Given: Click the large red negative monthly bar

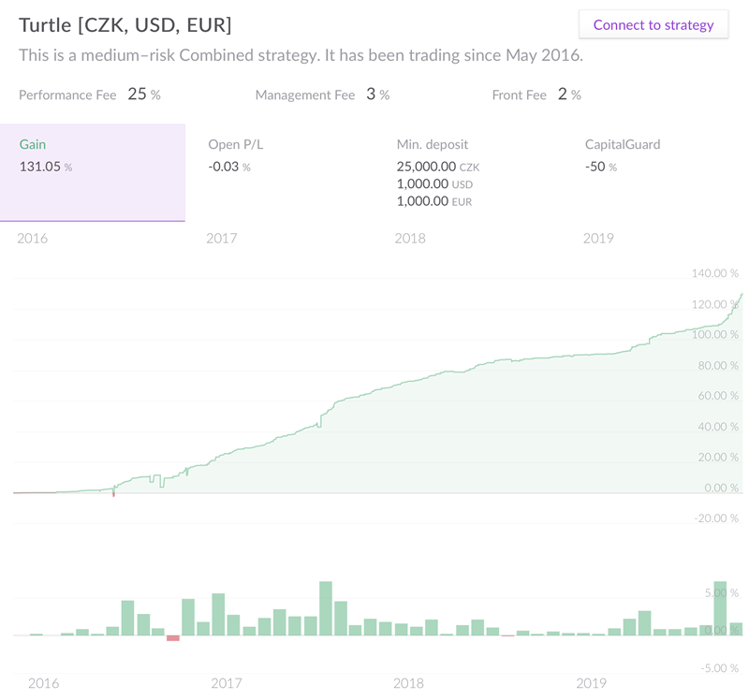Looking at the screenshot, I should [173, 638].
